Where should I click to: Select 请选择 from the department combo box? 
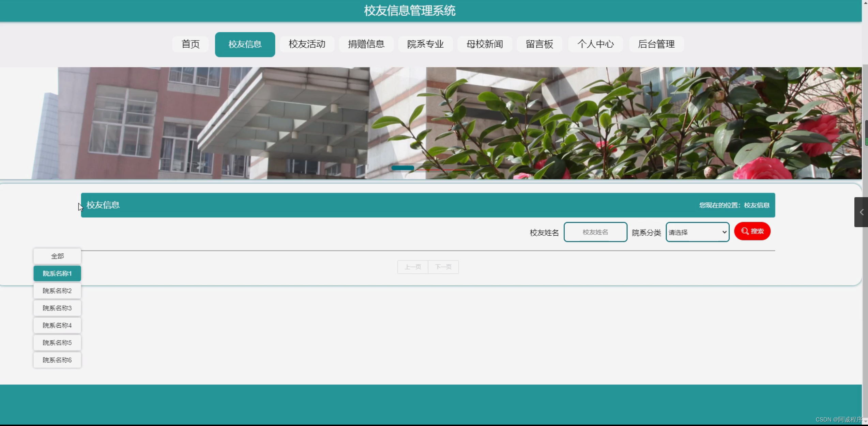[x=697, y=232]
